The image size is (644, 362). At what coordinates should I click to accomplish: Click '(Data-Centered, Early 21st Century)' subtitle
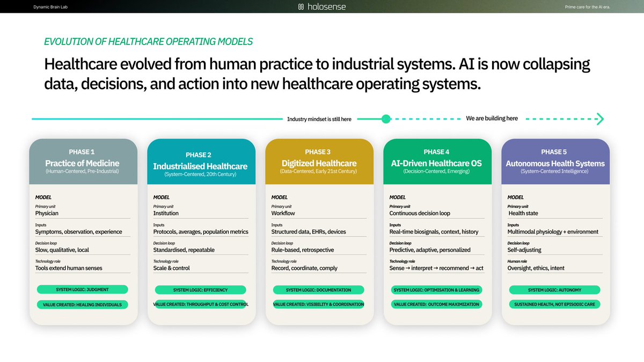(x=319, y=172)
